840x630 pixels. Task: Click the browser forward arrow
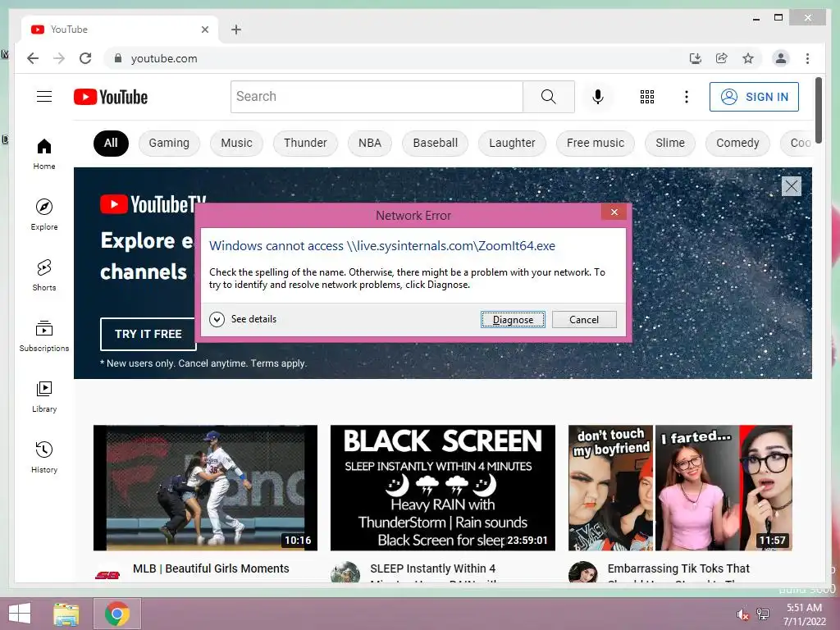click(x=59, y=58)
